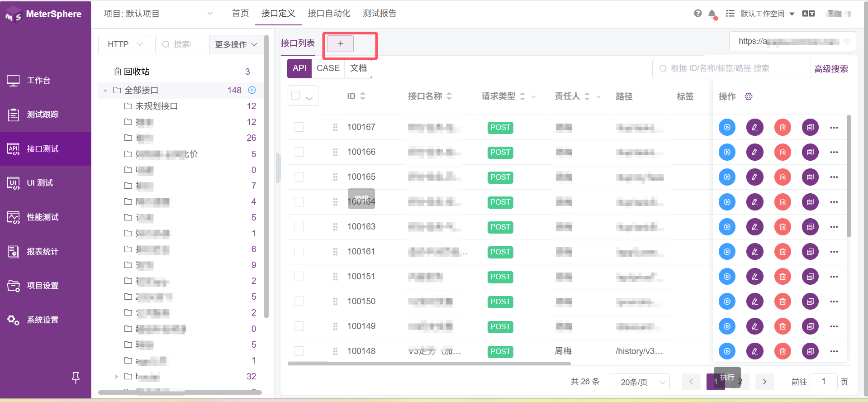Switch to the 文档 tab
The image size is (868, 402).
click(x=358, y=68)
